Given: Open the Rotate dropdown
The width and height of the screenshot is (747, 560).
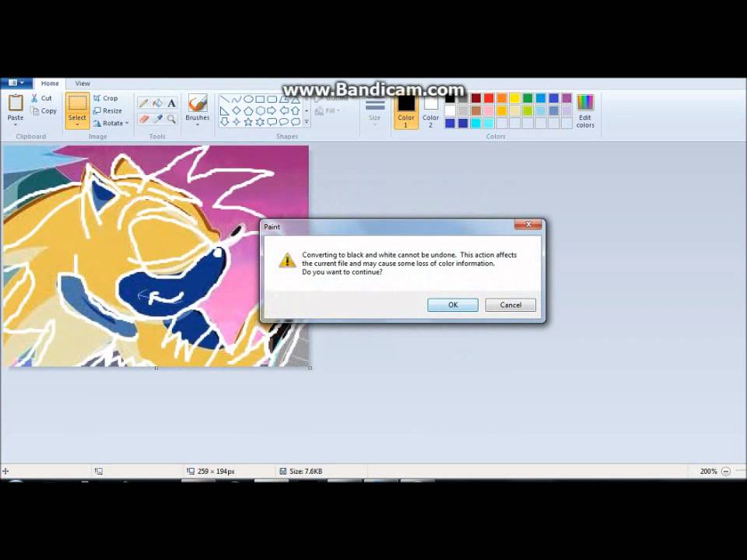Looking at the screenshot, I should coord(111,123).
